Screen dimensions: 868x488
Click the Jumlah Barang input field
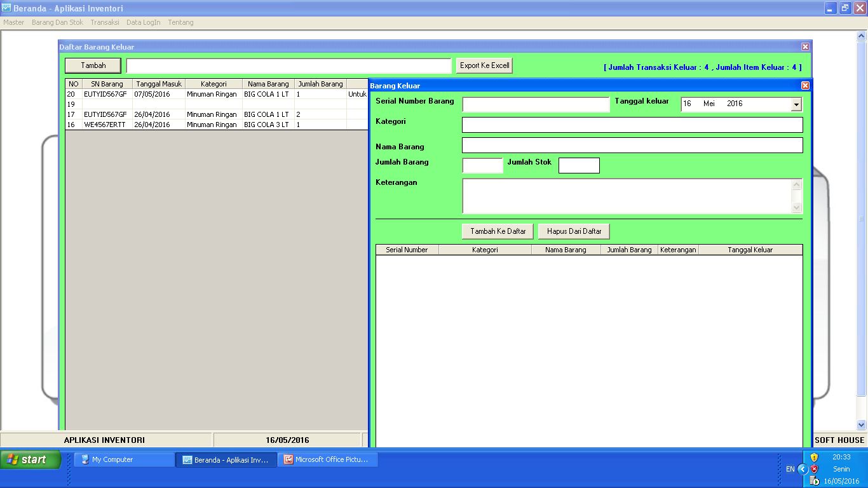(x=482, y=165)
